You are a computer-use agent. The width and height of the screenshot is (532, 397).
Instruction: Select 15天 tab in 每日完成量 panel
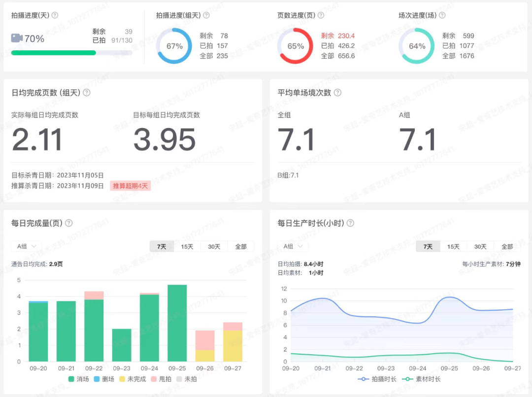187,247
